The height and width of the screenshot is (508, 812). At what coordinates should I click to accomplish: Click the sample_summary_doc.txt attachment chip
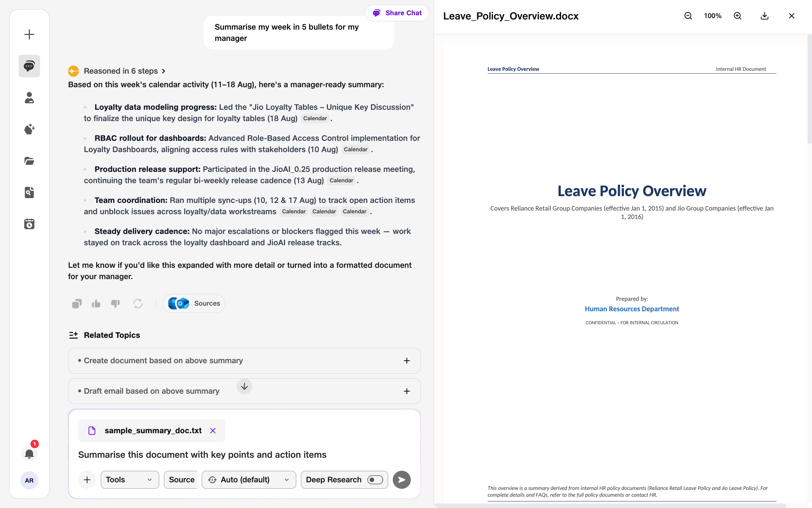[x=152, y=430]
